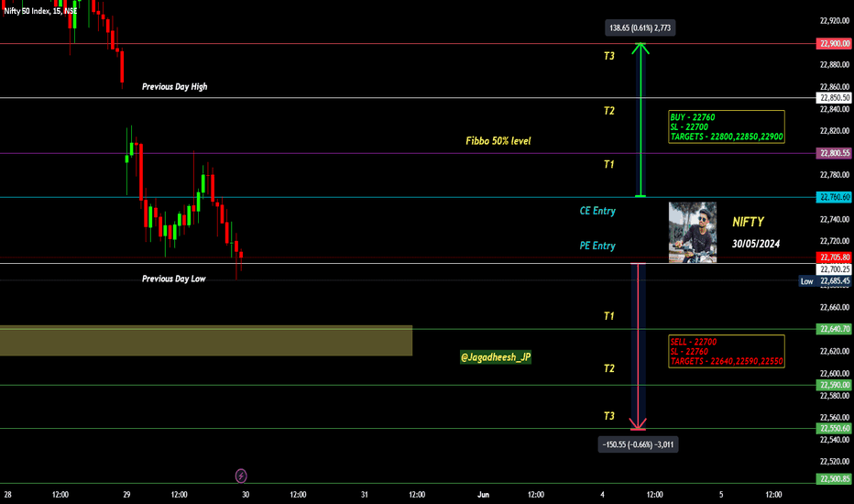The height and width of the screenshot is (504, 854).
Task: Click the white 22,850.50 price label
Action: (833, 97)
